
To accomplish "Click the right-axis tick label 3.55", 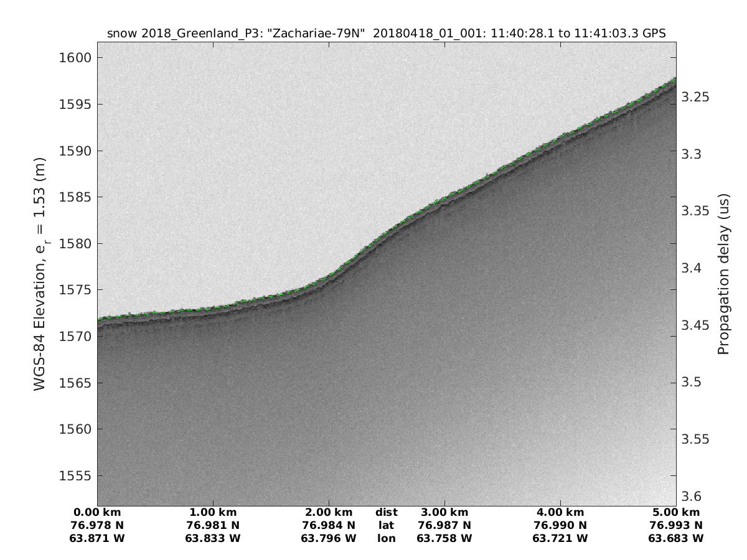I will [x=695, y=439].
